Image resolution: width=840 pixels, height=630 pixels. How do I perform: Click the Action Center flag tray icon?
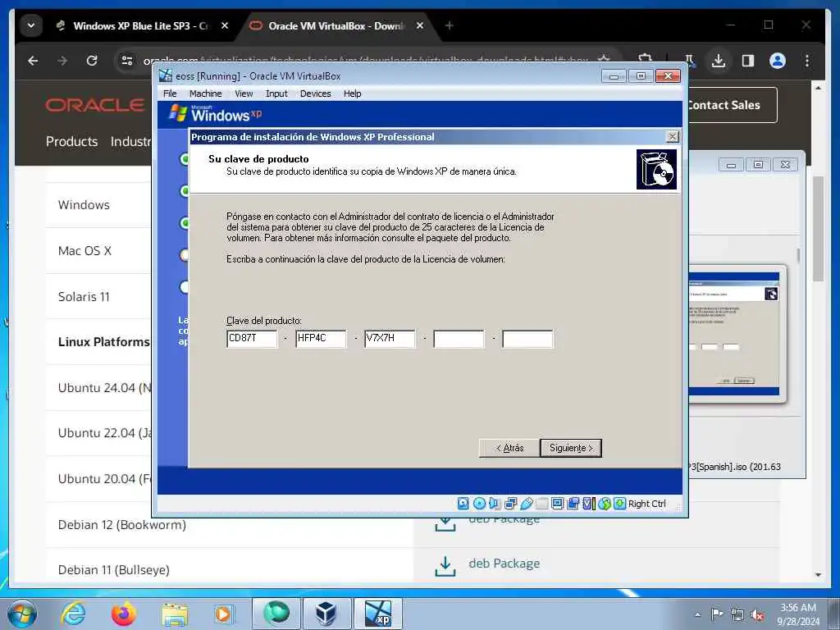pyautogui.click(x=717, y=614)
